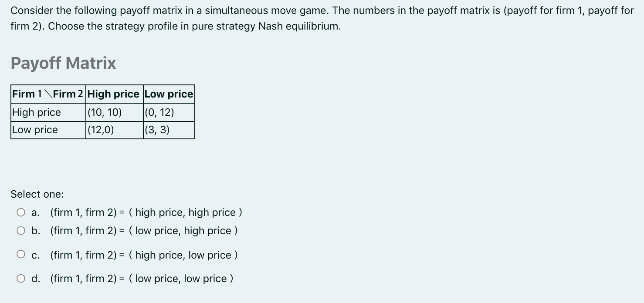Click the Payoff Matrix heading
Image resolution: width=644 pixels, height=303 pixels.
(x=63, y=64)
